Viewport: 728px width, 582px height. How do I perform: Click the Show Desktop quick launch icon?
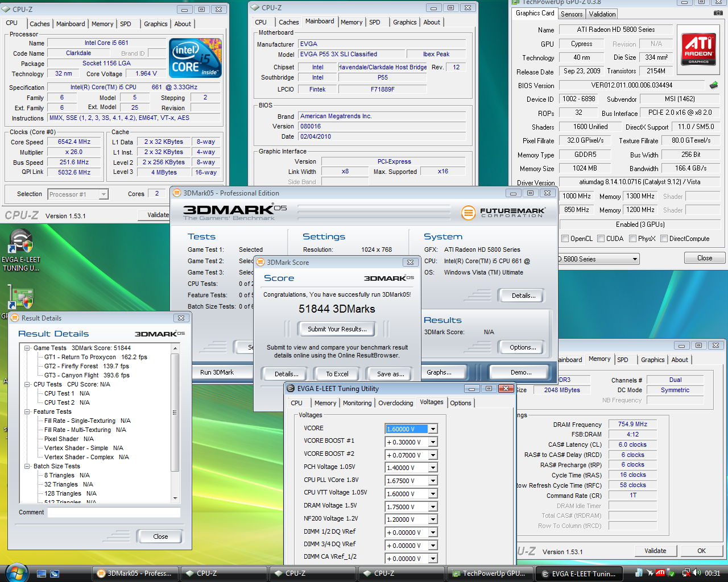pyautogui.click(x=41, y=573)
